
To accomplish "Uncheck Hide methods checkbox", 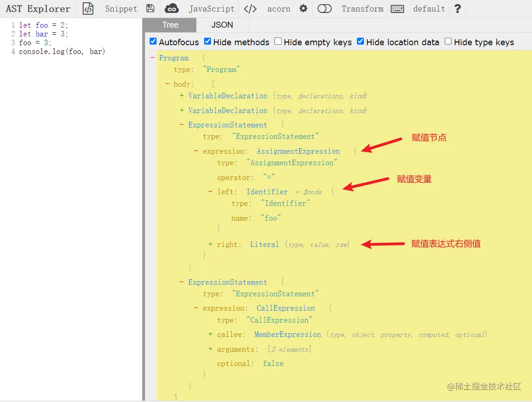I will 208,42.
